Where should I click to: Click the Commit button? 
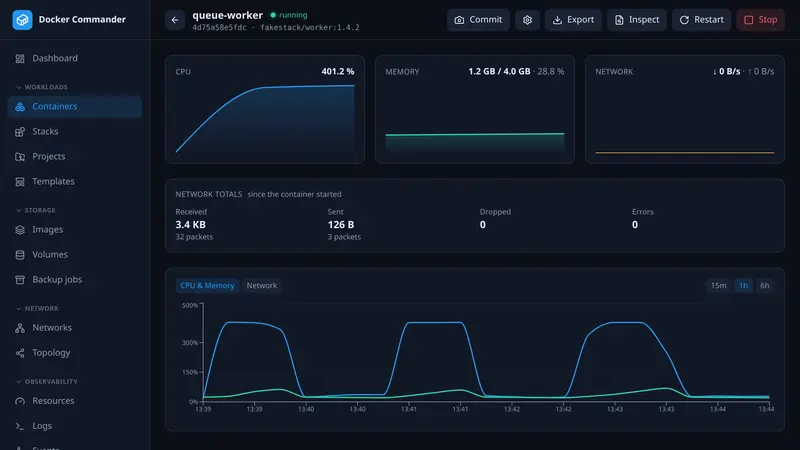[478, 20]
